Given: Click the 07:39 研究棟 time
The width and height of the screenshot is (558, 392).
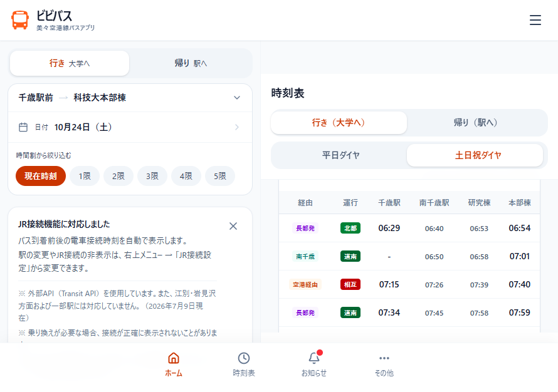Looking at the screenshot, I should (x=479, y=285).
